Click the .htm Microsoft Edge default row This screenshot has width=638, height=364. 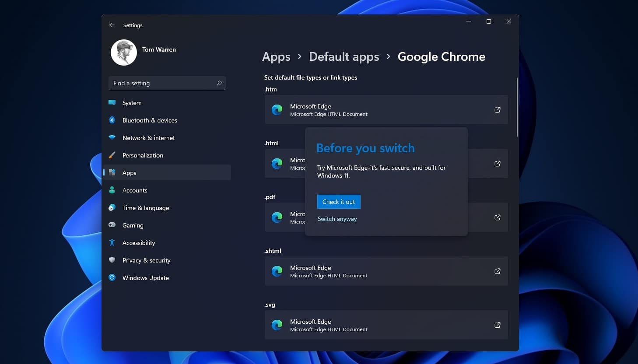tap(386, 110)
